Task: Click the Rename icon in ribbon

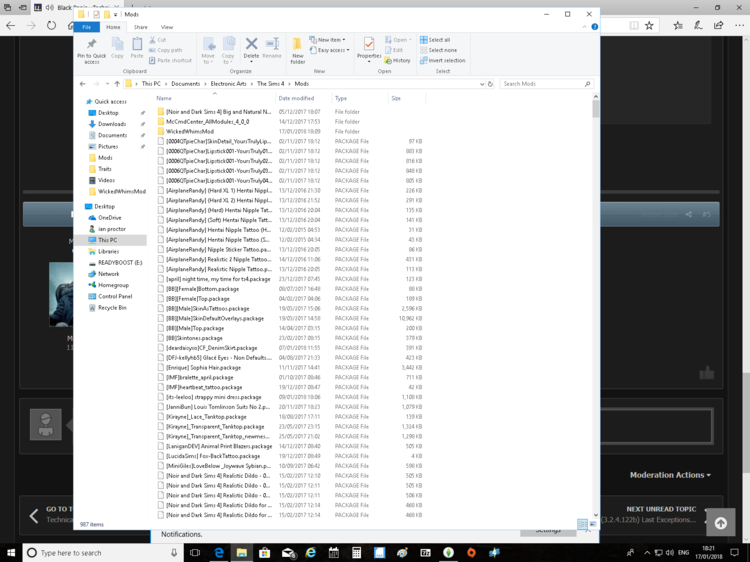Action: [272, 44]
